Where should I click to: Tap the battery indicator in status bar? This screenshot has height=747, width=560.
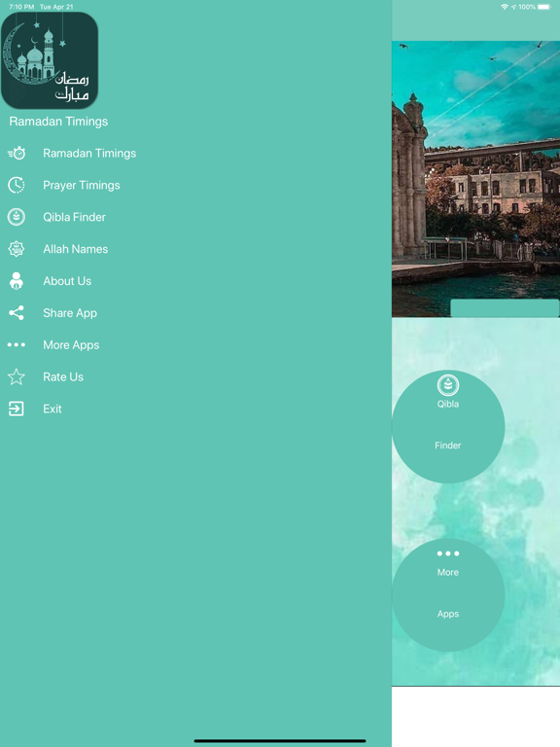coord(544,7)
